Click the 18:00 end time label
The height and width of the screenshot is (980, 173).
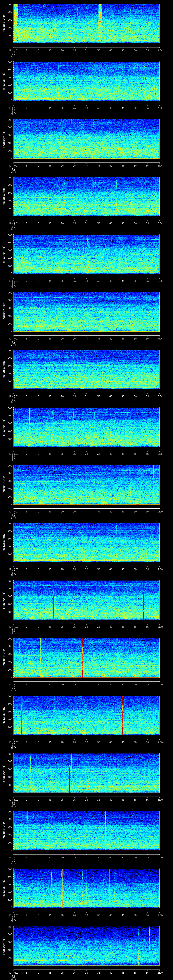pos(159,972)
